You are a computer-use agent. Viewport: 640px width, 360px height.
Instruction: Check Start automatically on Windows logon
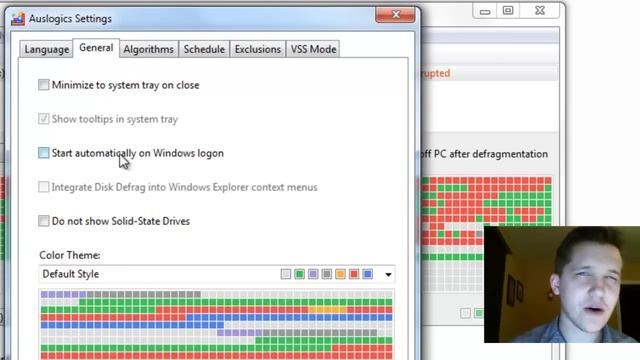point(44,153)
